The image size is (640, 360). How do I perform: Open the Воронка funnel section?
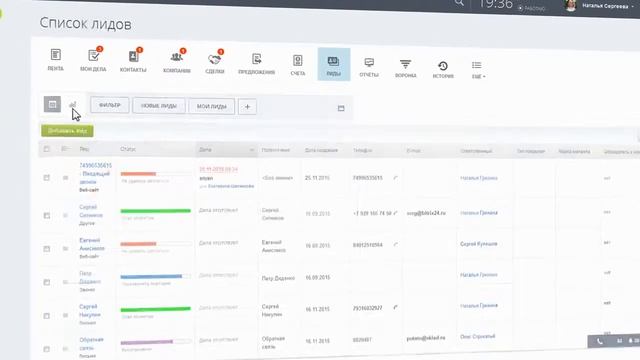405,68
